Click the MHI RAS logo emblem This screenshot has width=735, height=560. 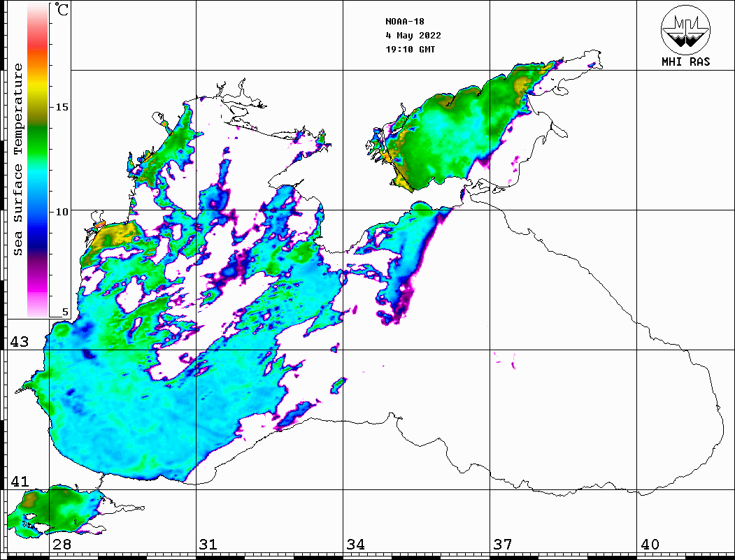click(686, 29)
